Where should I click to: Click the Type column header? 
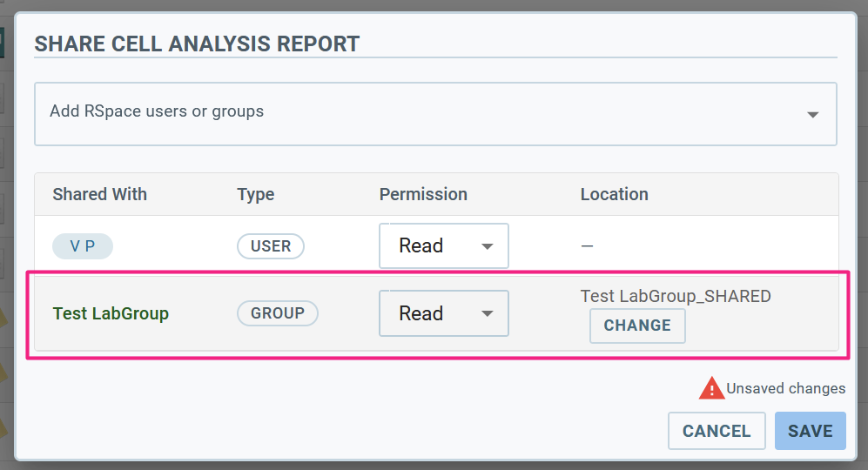pos(255,194)
